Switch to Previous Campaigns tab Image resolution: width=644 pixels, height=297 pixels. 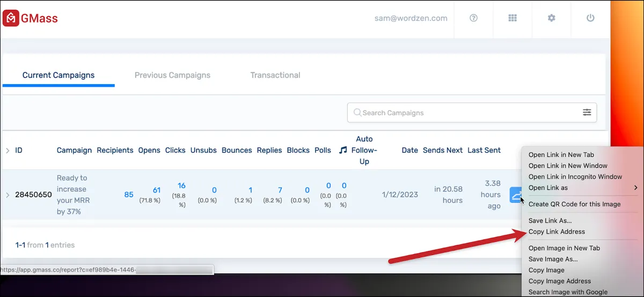pyautogui.click(x=172, y=75)
